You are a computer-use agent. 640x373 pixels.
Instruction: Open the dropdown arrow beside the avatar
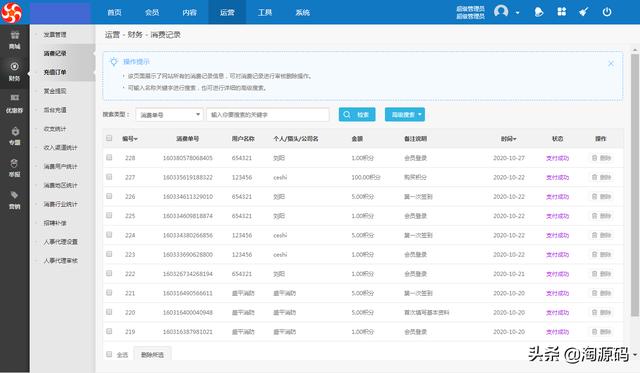click(518, 13)
